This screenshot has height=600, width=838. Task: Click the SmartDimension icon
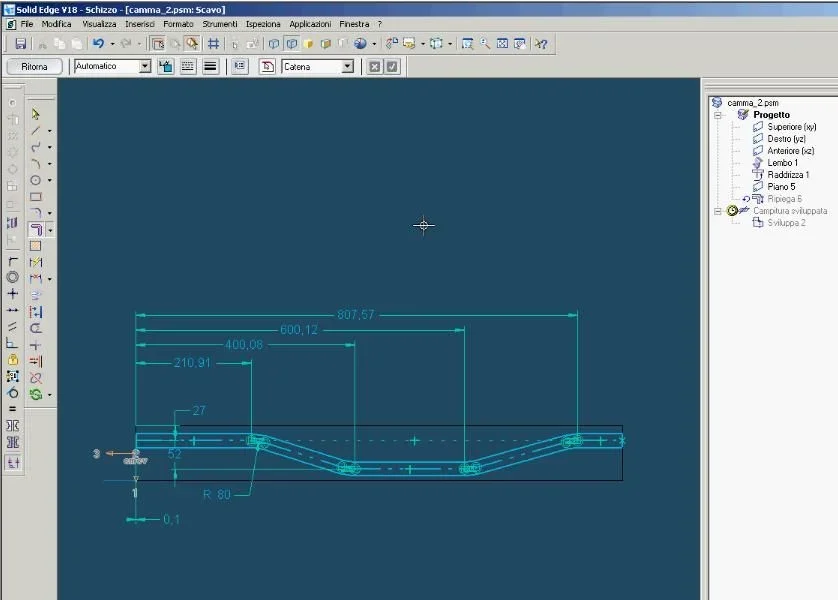(35, 279)
